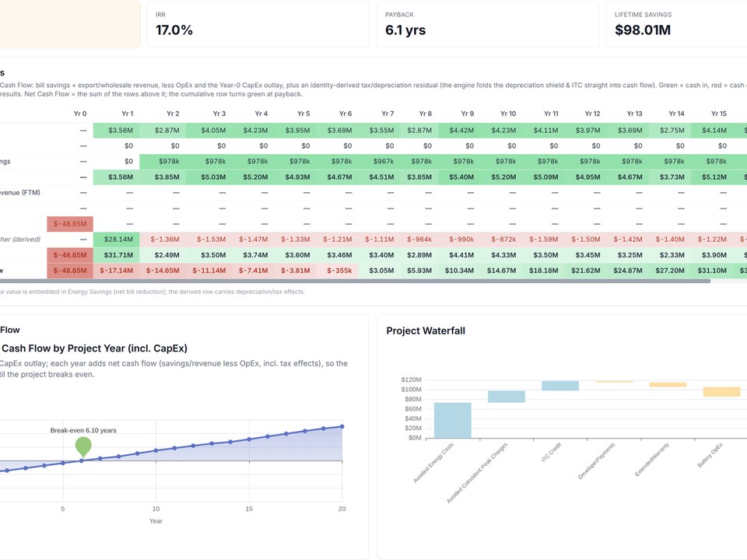Click the $967k cell

[380, 162]
